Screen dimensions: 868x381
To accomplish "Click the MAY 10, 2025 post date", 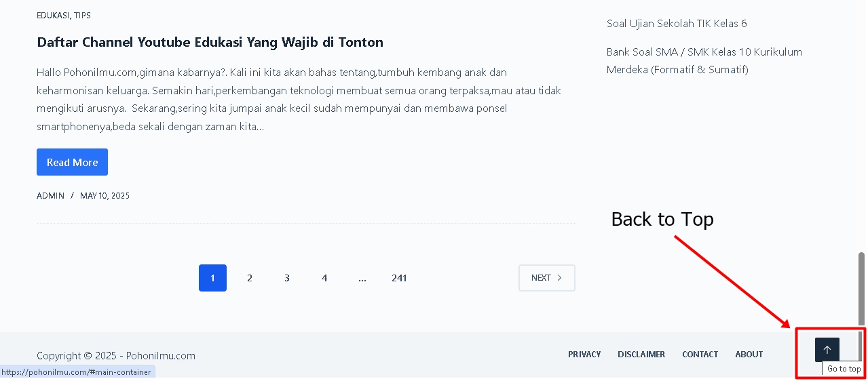I will [x=105, y=195].
